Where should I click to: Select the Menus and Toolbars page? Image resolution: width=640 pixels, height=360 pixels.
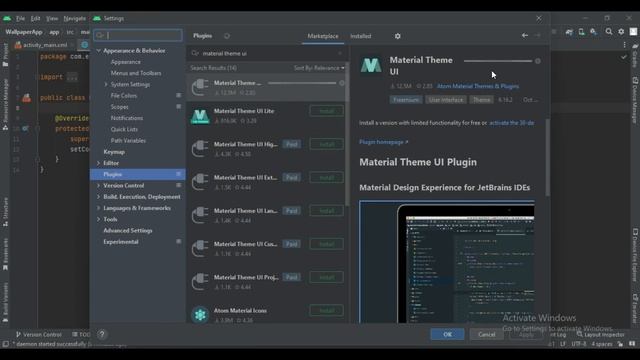pyautogui.click(x=136, y=73)
